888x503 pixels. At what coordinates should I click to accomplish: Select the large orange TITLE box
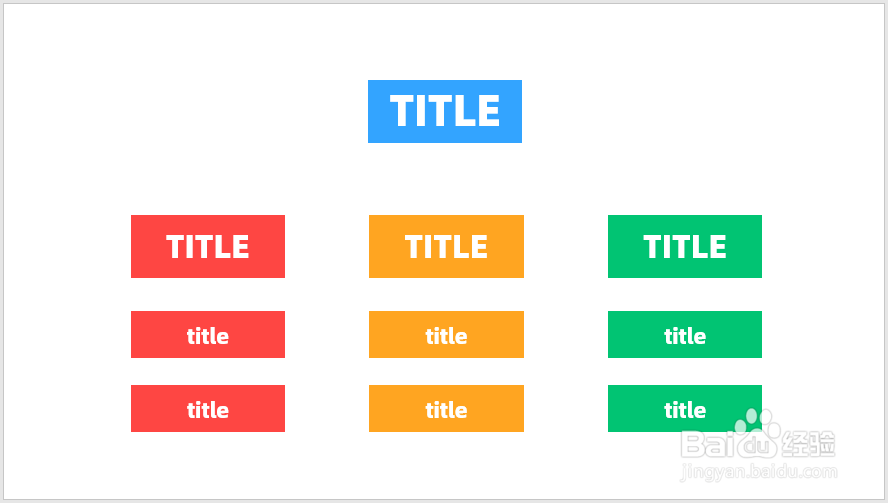(x=446, y=246)
